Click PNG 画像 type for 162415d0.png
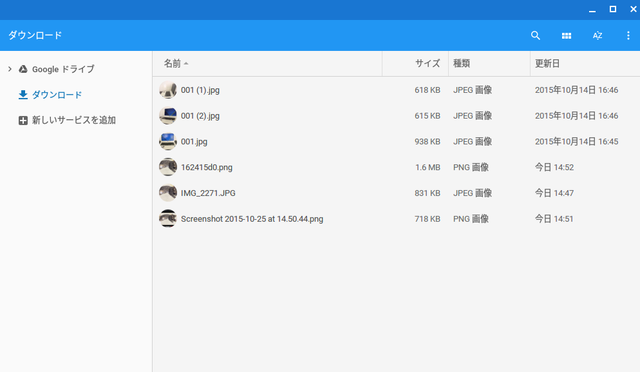Screen dimensions: 640x372 tap(471, 167)
